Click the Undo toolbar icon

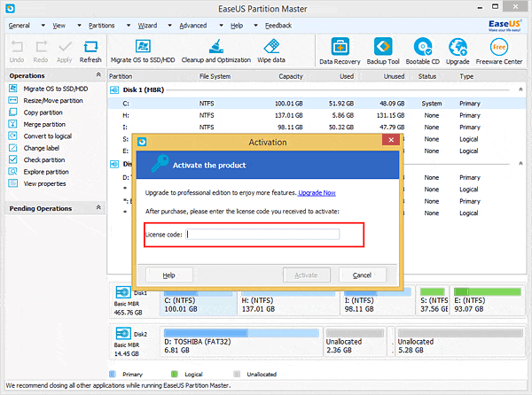pos(17,47)
